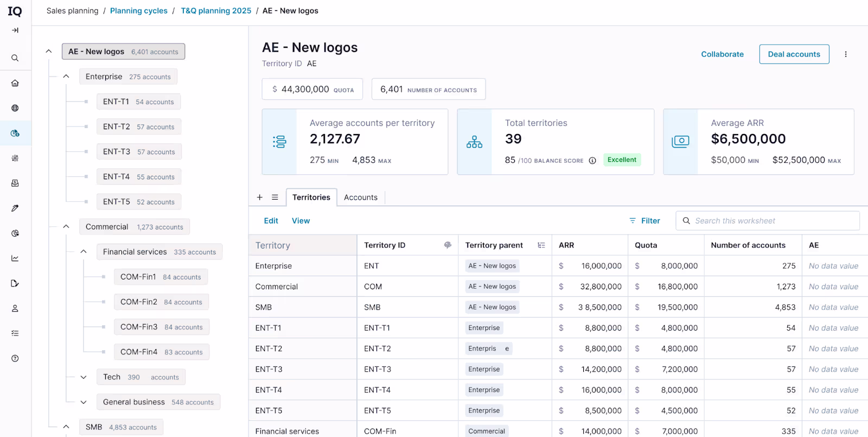Open the Edit menu
Image resolution: width=868 pixels, height=437 pixels.
pos(271,221)
